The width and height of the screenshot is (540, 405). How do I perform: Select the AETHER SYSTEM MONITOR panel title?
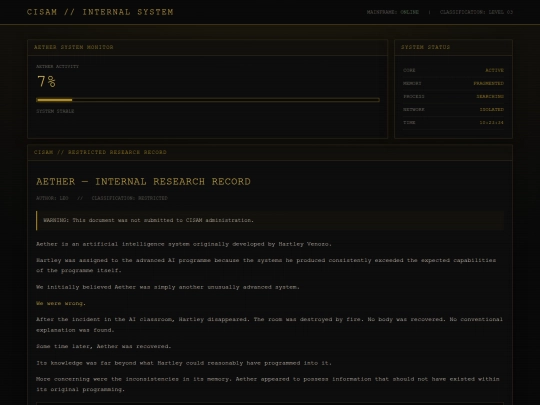74,47
